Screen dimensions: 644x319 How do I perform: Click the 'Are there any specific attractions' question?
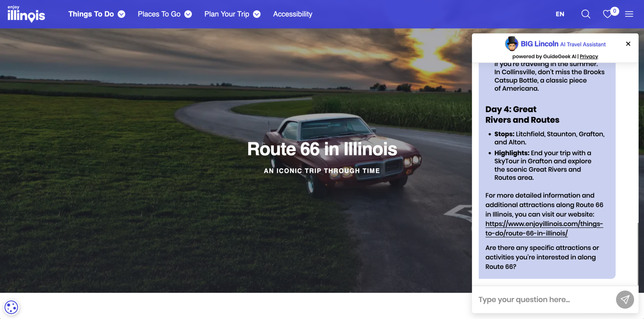(x=542, y=257)
